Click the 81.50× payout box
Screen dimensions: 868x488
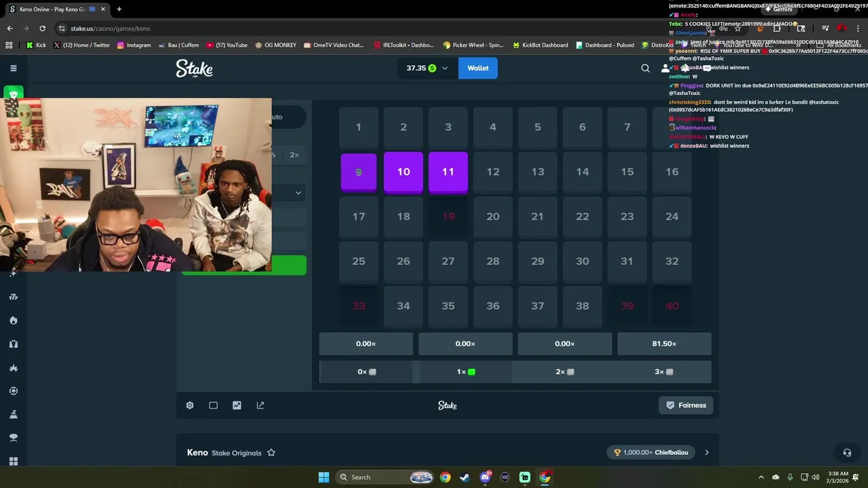[x=665, y=344]
